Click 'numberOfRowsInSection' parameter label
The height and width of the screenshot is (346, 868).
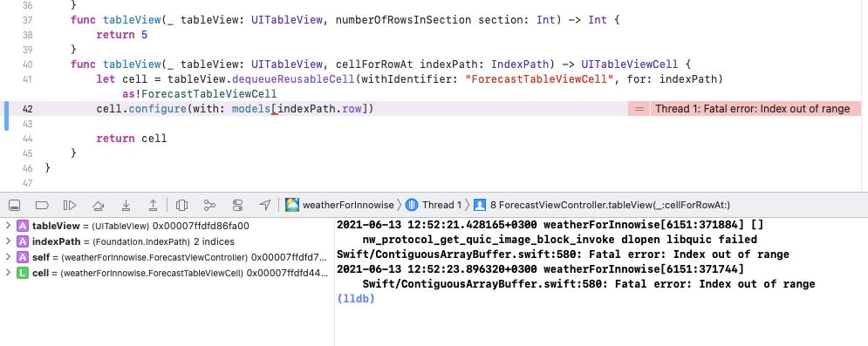[x=403, y=20]
